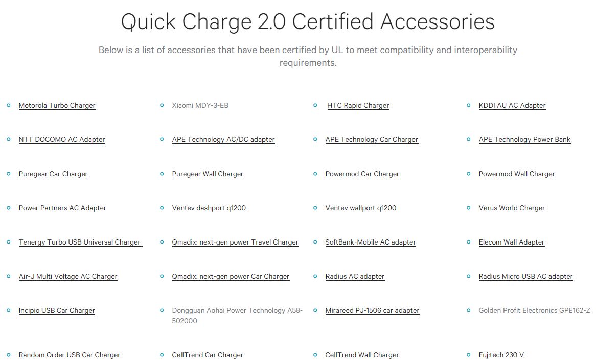Open the HTC Rapid Charger link
Screen dimensions: 596x364
358,106
